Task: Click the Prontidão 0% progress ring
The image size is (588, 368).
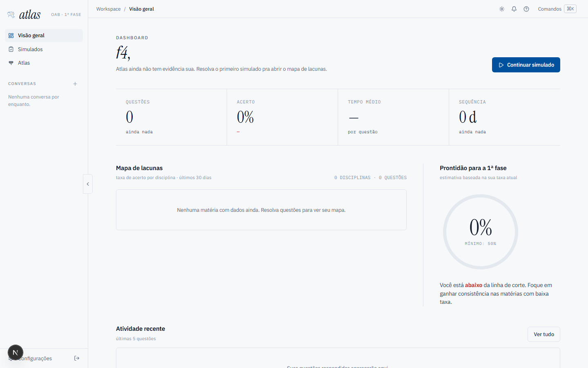Action: click(x=481, y=232)
